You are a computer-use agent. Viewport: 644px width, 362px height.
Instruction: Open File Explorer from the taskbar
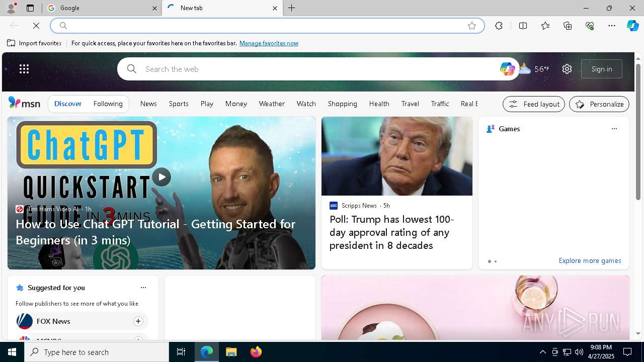tap(231, 352)
